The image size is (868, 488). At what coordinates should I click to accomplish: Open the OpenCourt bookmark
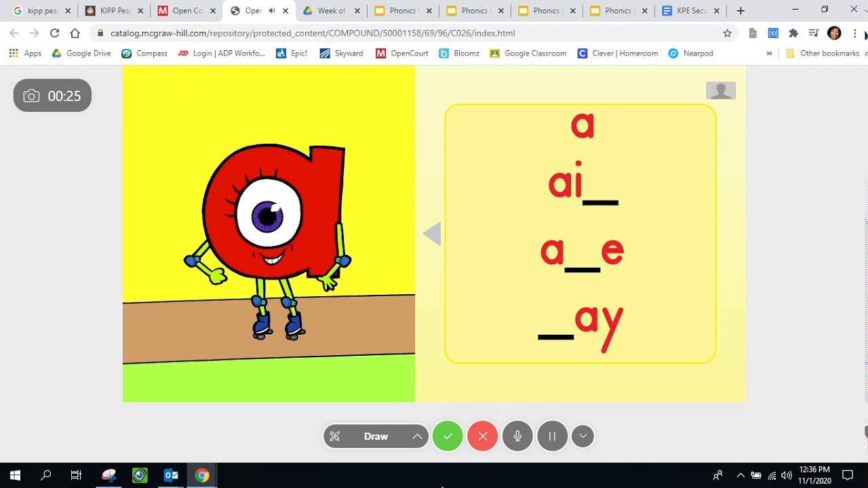coord(402,54)
